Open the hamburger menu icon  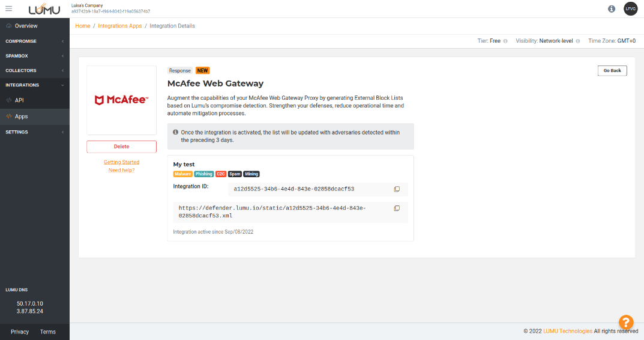8,9
